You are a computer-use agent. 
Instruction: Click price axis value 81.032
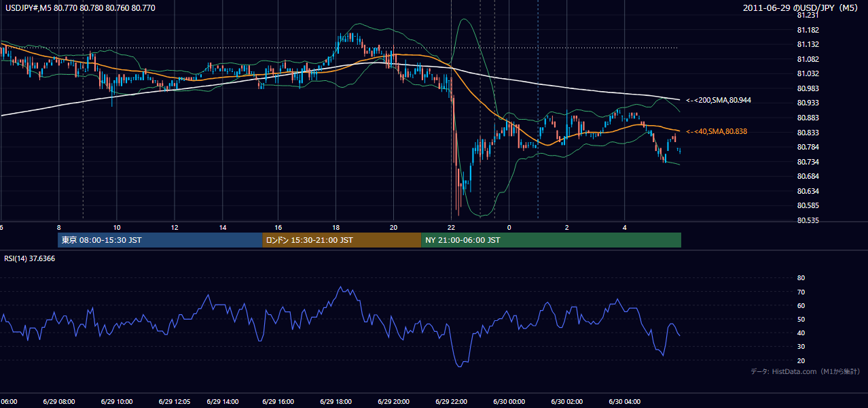[808, 73]
